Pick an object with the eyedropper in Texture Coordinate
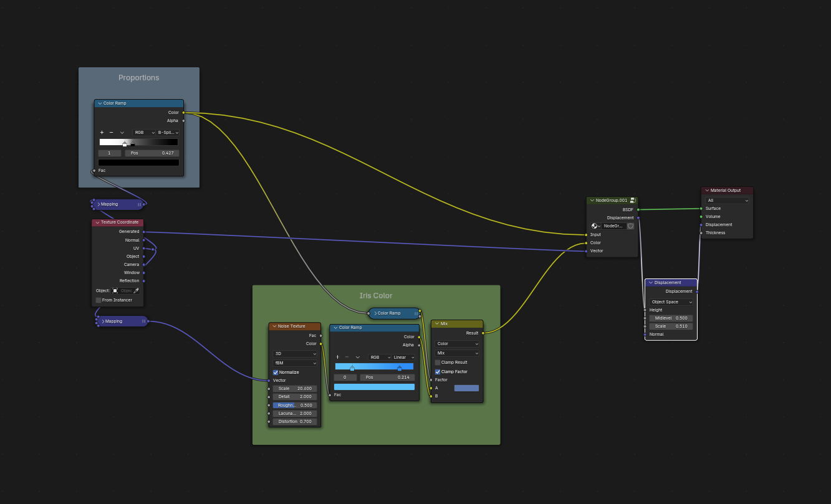The height and width of the screenshot is (504, 831). tap(136, 290)
